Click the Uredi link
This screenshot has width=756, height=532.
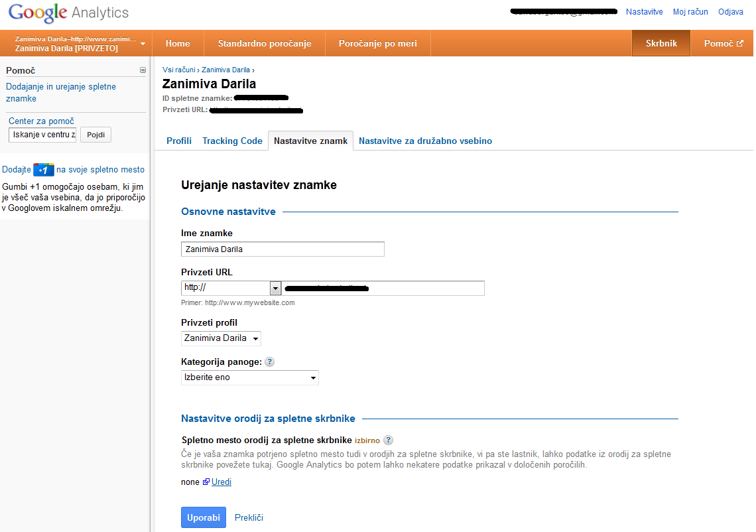point(221,482)
